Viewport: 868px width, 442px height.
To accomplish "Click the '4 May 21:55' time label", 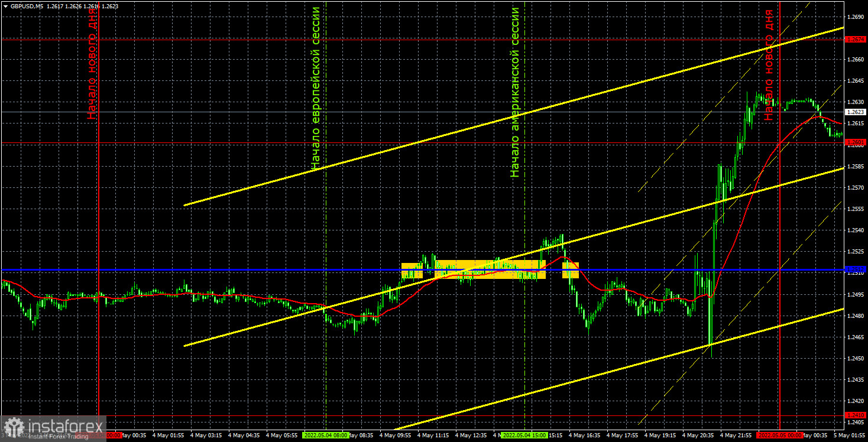I will [736, 435].
